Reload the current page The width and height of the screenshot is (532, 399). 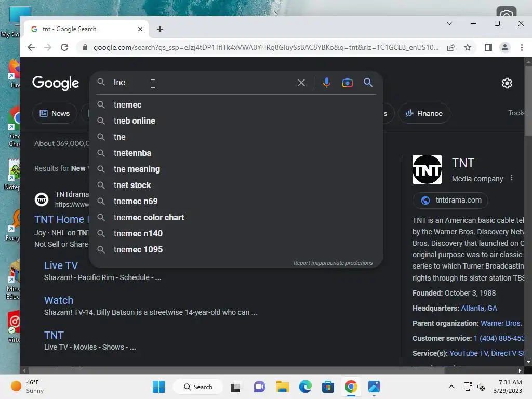(x=64, y=47)
